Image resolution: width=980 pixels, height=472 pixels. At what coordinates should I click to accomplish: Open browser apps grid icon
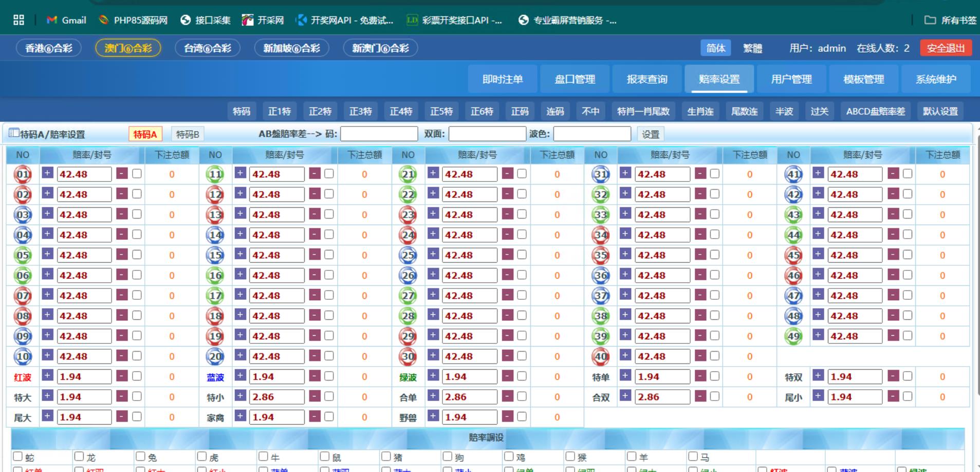pyautogui.click(x=19, y=20)
